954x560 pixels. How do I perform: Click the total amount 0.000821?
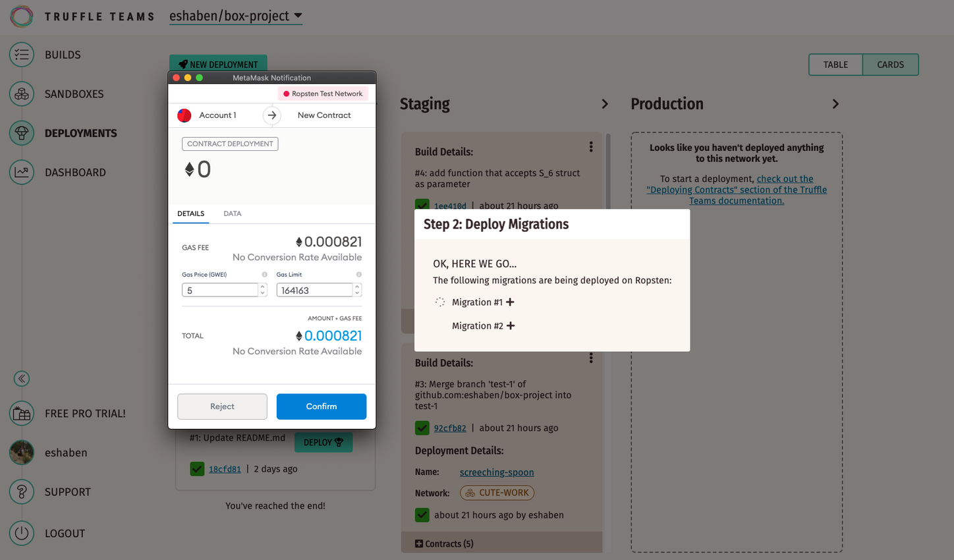pos(329,335)
